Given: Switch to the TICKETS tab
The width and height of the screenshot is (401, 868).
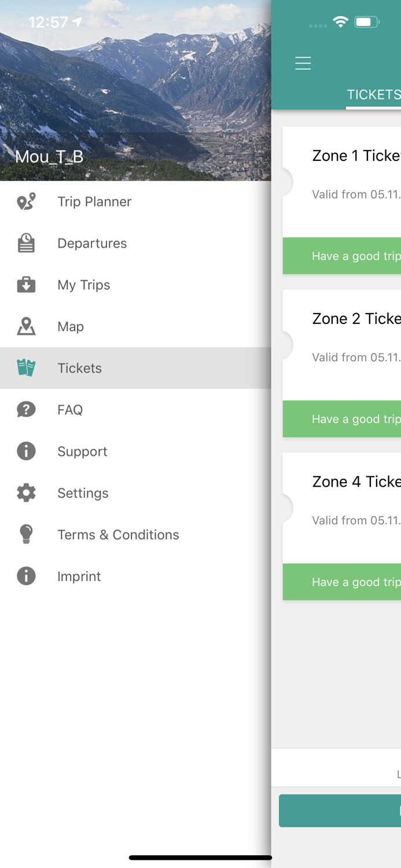Looking at the screenshot, I should point(373,95).
